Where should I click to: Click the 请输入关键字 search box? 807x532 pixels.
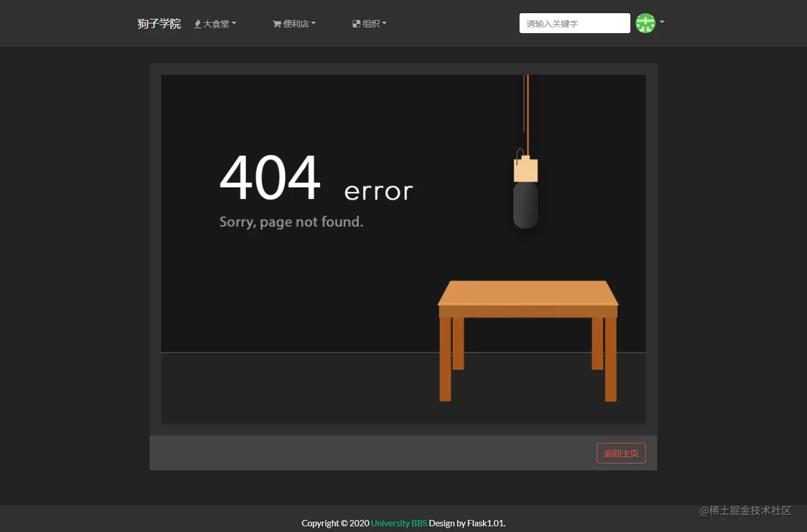pos(574,23)
